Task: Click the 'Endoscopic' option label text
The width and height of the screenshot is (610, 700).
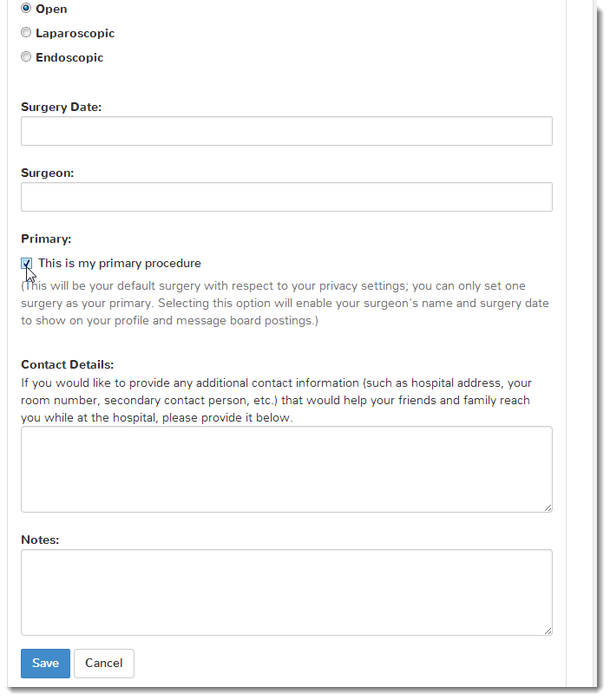Action: [69, 57]
